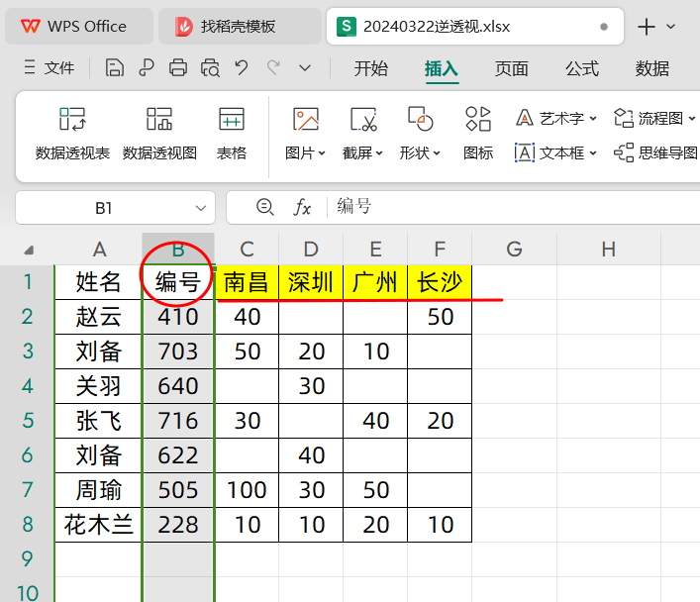The image size is (700, 602).
Task: Open the 文件 menu
Action: (50, 68)
